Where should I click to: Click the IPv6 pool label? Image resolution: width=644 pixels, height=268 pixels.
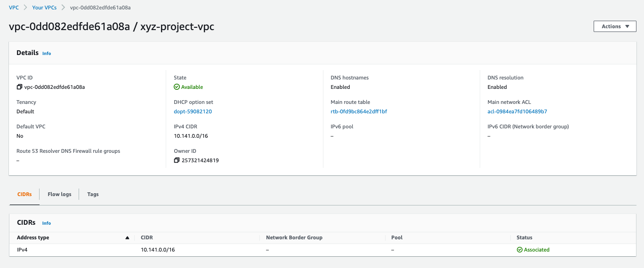tap(342, 126)
